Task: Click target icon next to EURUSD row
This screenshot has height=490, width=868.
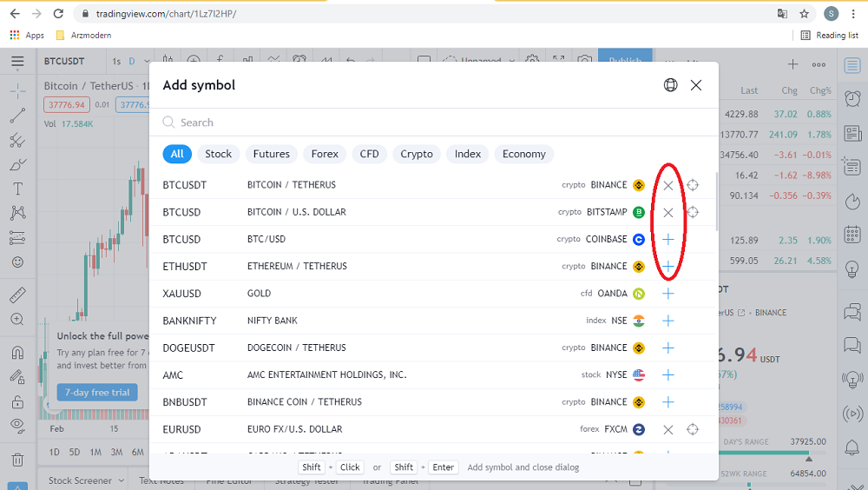Action: click(x=693, y=429)
